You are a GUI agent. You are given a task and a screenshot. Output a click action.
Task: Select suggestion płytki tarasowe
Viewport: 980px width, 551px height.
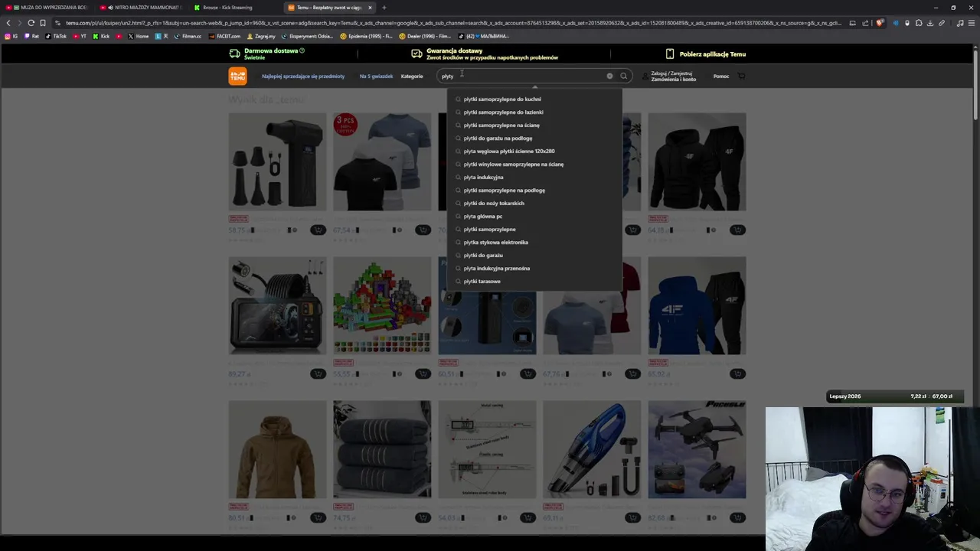click(534, 281)
